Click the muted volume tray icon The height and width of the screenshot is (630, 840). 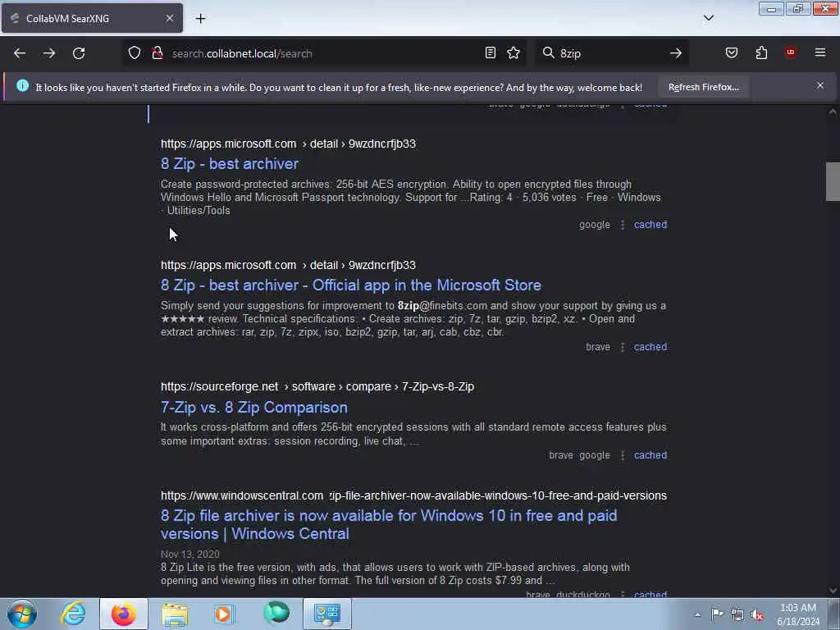click(757, 615)
